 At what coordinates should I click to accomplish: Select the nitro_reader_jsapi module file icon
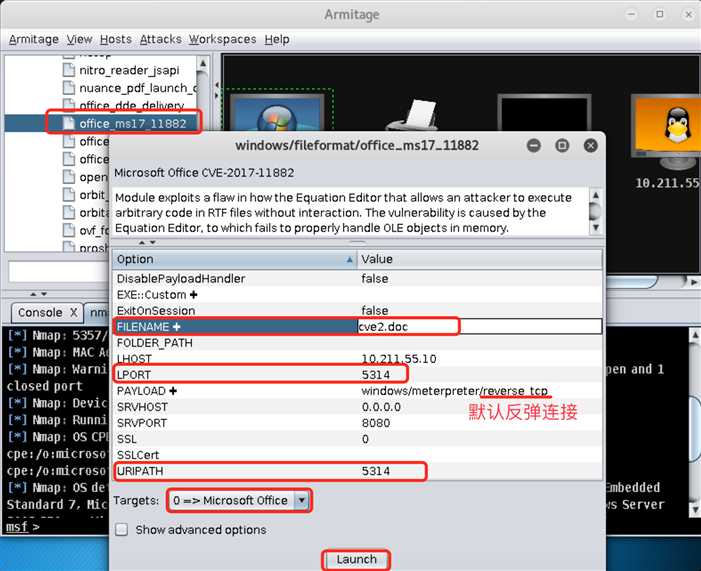69,70
